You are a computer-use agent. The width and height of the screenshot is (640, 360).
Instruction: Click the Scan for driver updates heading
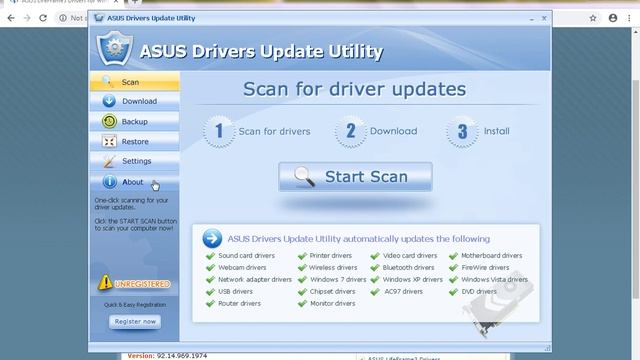coord(354,89)
